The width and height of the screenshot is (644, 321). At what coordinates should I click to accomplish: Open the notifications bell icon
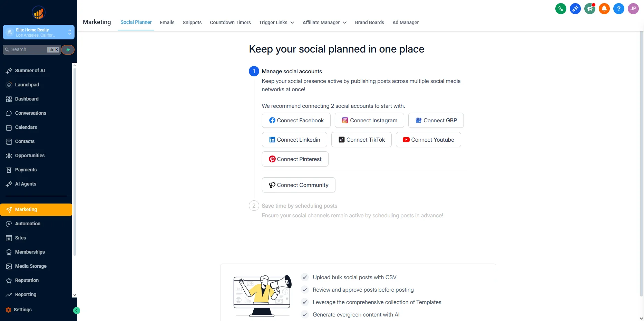(604, 9)
